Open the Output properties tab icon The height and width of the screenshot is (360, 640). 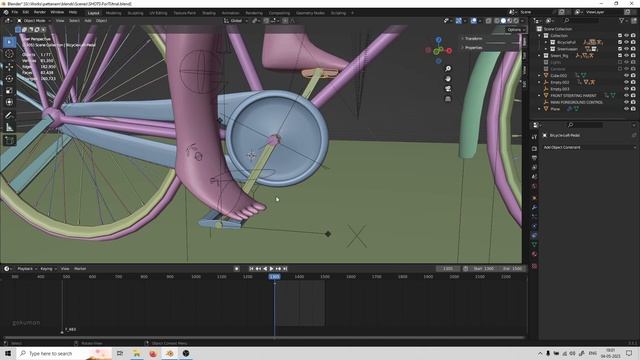point(534,158)
